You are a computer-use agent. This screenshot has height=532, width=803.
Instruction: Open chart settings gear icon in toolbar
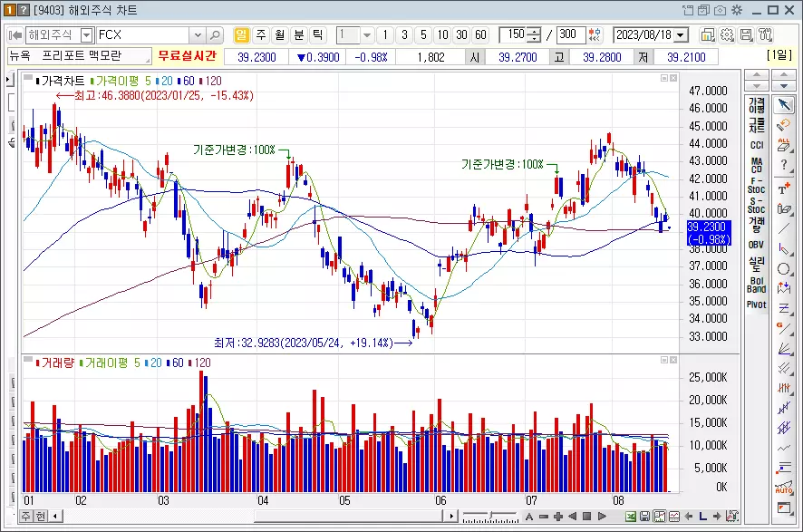(x=727, y=34)
